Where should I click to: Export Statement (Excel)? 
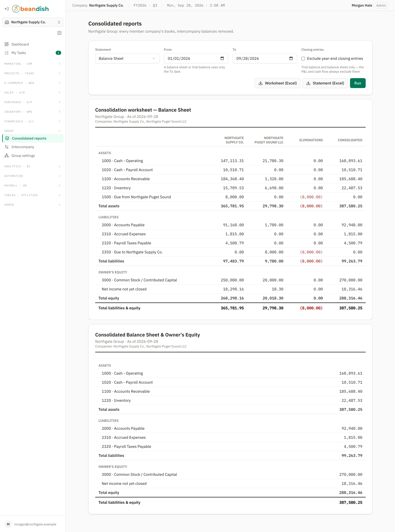pos(325,83)
